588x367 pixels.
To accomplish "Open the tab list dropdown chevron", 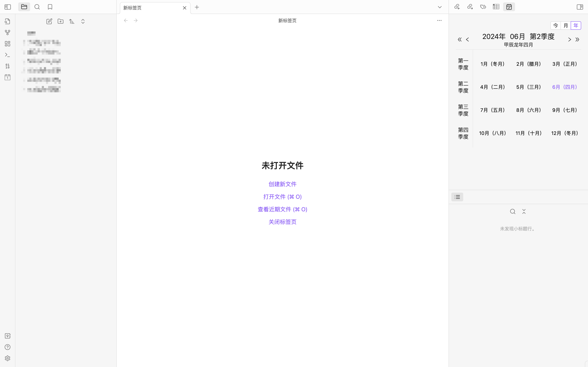I will (x=440, y=7).
